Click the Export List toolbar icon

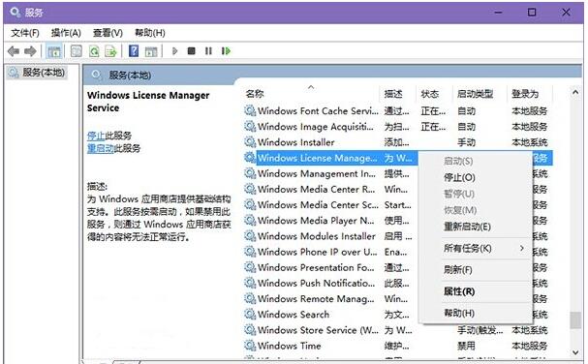[111, 51]
